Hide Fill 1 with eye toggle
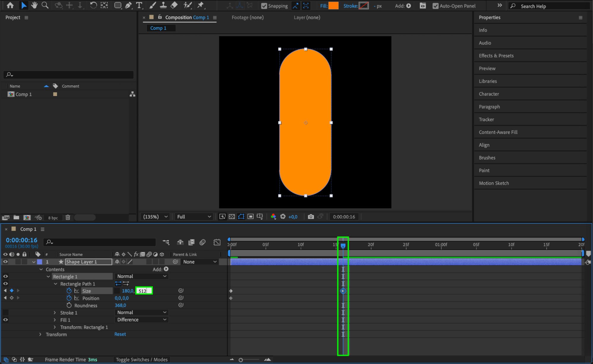593x364 pixels. (x=5, y=320)
